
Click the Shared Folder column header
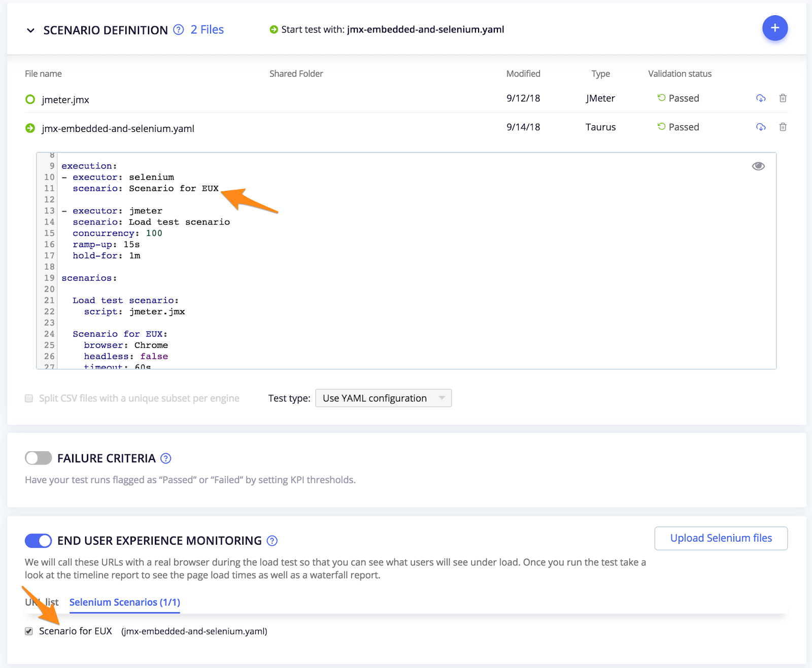pyautogui.click(x=296, y=74)
